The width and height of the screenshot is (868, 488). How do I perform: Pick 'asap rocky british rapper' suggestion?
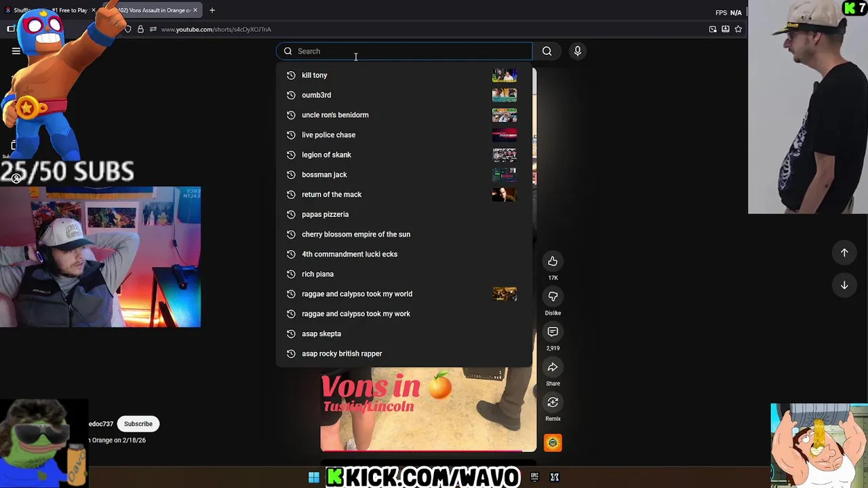coord(404,353)
